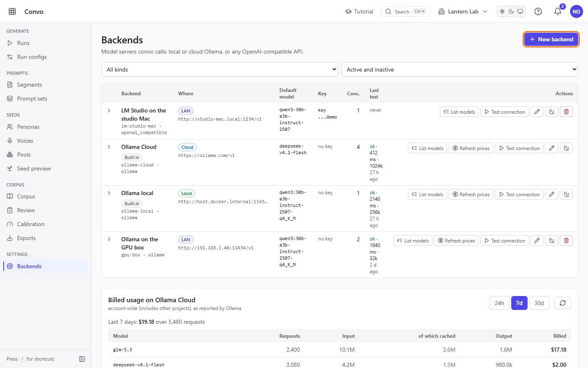Deactivate the LM Studio backend
588x368 pixels.
click(x=552, y=112)
